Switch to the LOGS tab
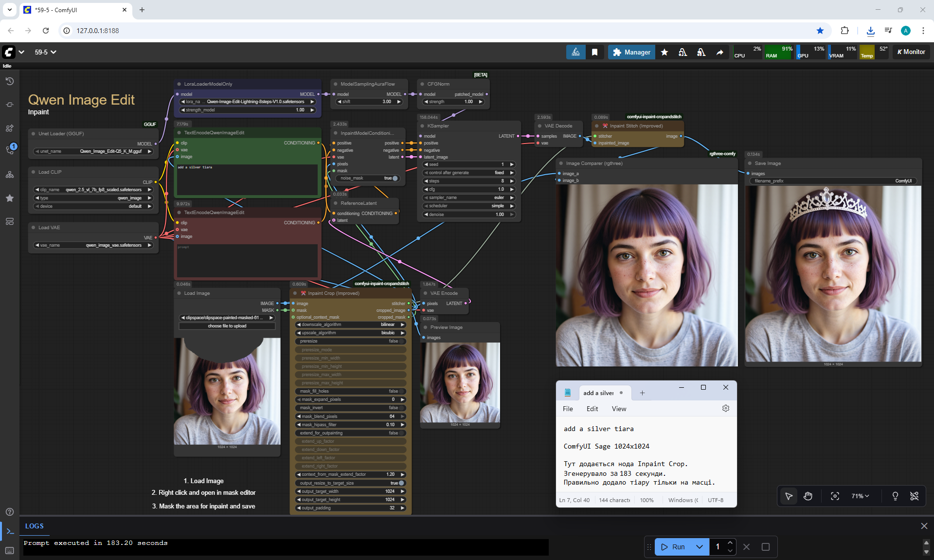 click(35, 526)
